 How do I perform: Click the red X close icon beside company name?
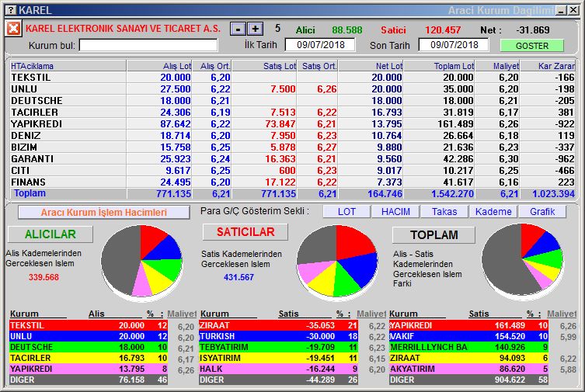[13, 29]
